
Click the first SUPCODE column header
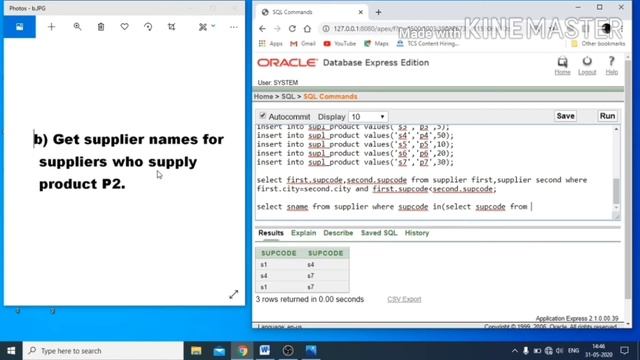(279, 253)
